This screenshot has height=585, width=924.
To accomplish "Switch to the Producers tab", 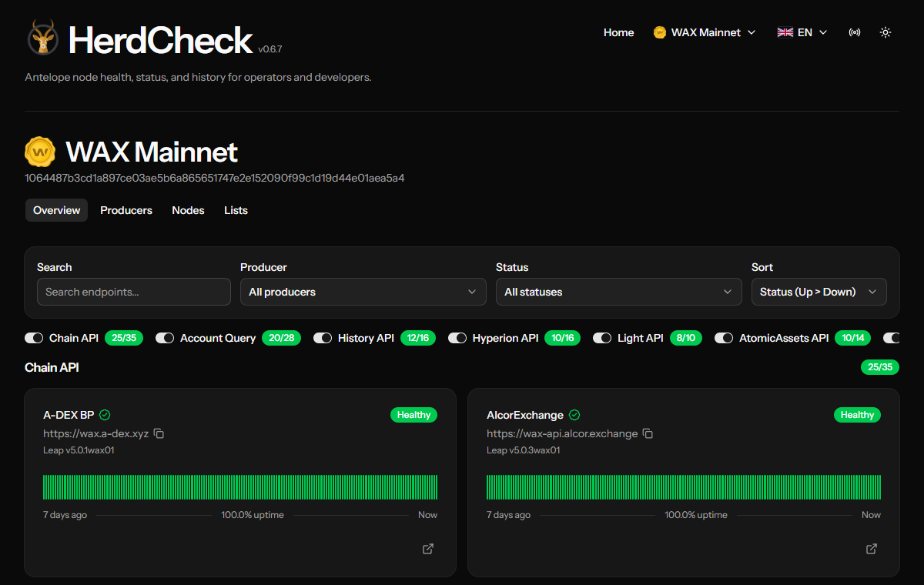I will point(126,210).
